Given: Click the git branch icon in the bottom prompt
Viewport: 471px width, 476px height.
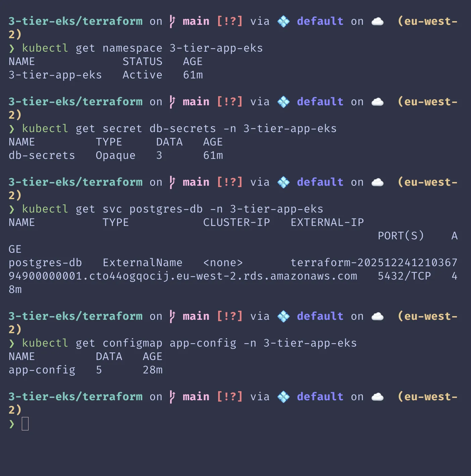Looking at the screenshot, I should 172,397.
